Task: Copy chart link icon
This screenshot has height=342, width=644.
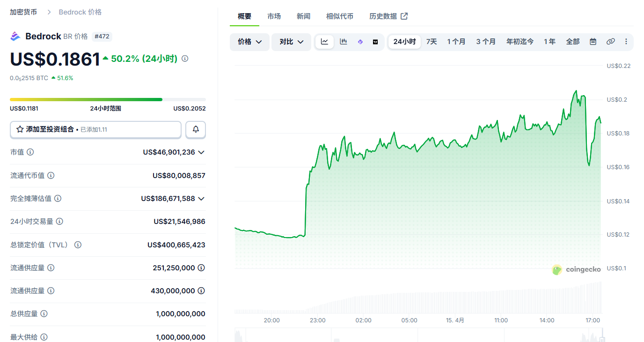Action: tap(610, 42)
